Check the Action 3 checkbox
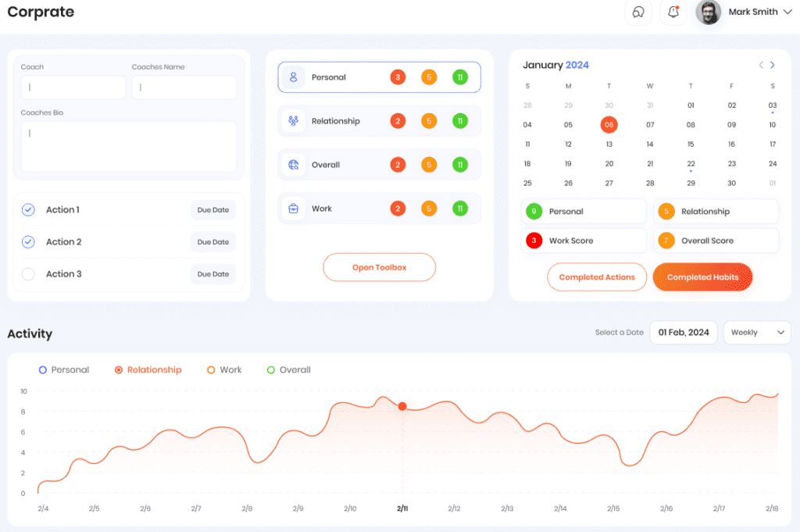Screen dimensions: 800x532 click(28, 274)
